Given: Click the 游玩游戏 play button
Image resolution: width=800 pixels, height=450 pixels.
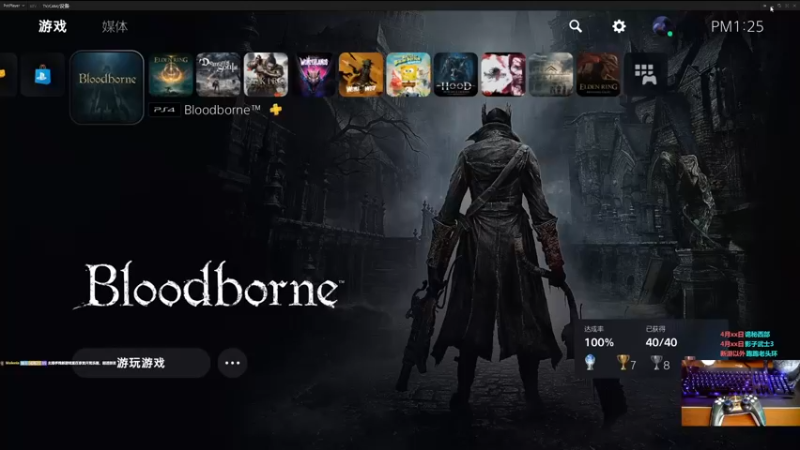Looking at the screenshot, I should pos(141,363).
